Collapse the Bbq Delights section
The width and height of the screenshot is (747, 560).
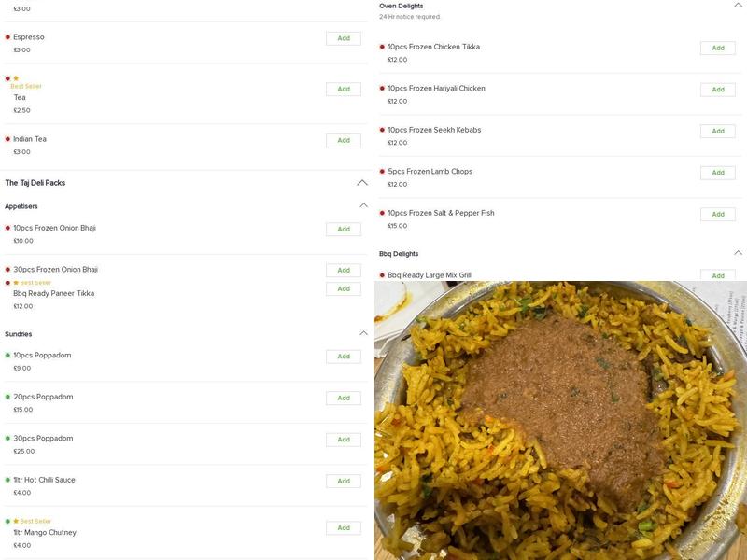[737, 250]
